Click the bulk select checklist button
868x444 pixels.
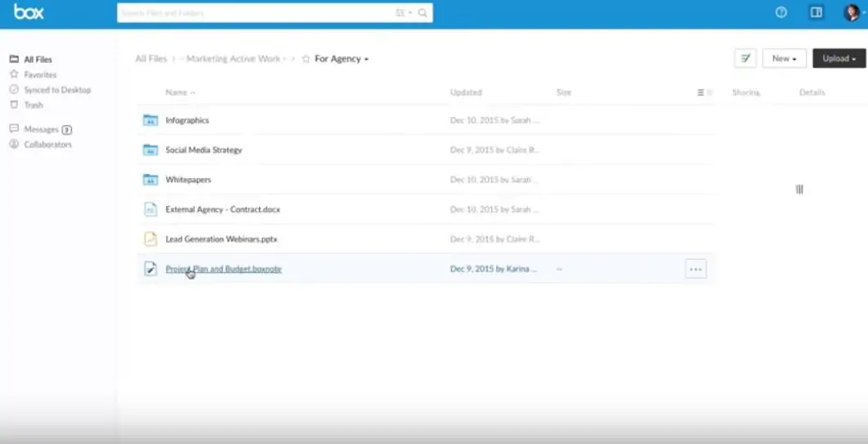[745, 58]
